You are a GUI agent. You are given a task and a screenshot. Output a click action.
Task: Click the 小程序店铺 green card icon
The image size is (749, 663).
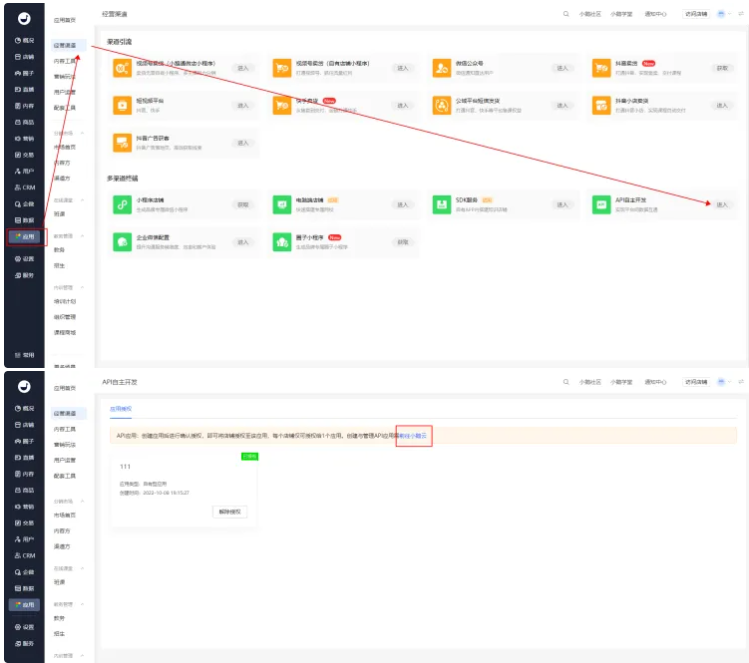pos(122,204)
